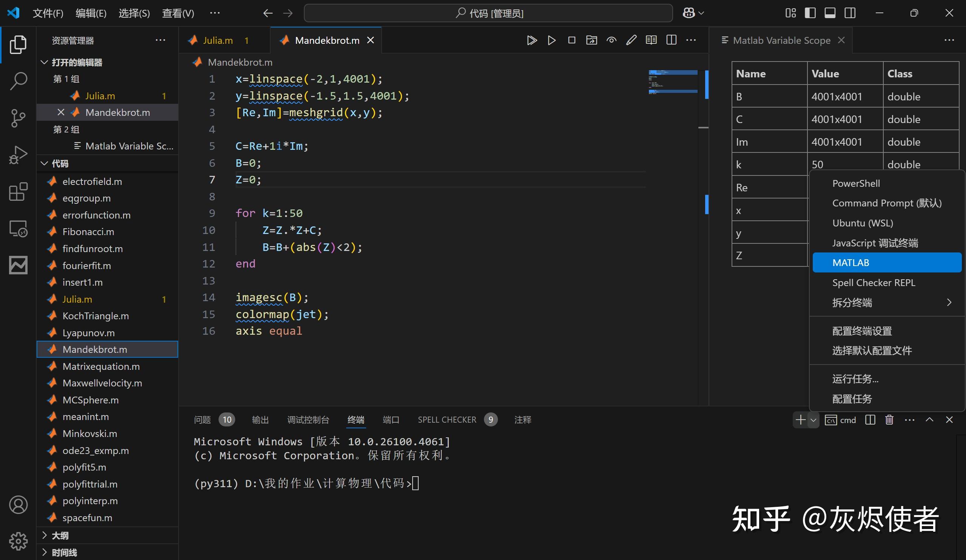The image size is (966, 560).
Task: Collapse the 代码 section in Explorer
Action: [x=60, y=163]
